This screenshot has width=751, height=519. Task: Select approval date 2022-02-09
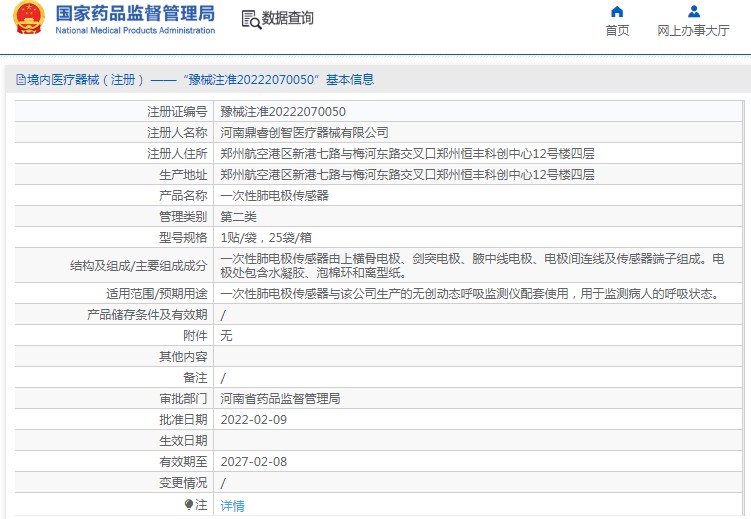point(253,420)
